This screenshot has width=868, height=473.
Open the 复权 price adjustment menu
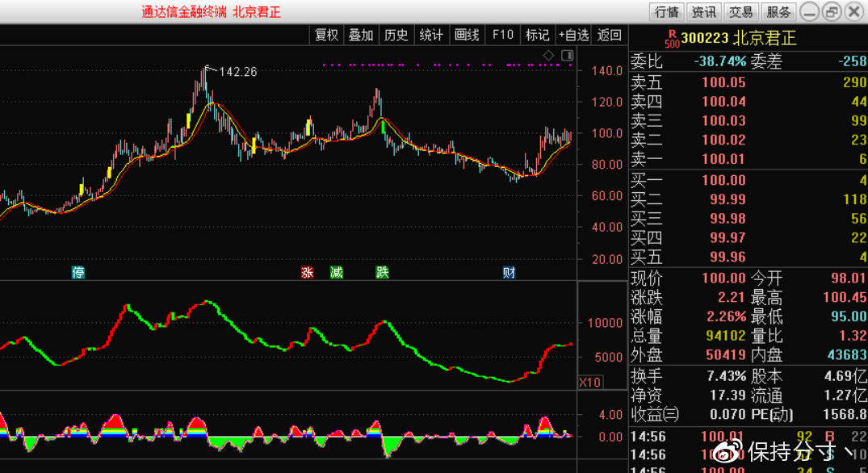(x=327, y=35)
